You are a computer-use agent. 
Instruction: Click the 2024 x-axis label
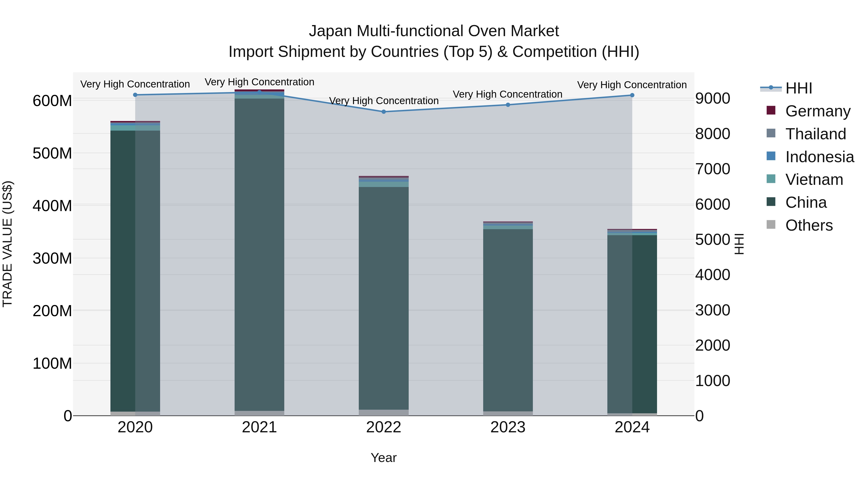coord(632,427)
